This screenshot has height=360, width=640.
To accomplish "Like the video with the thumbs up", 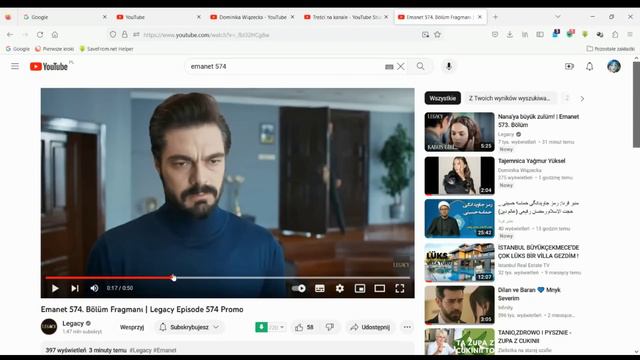I will (304, 327).
